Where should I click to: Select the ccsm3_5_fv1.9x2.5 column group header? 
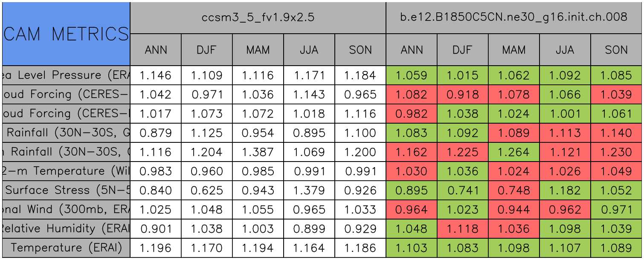point(258,17)
